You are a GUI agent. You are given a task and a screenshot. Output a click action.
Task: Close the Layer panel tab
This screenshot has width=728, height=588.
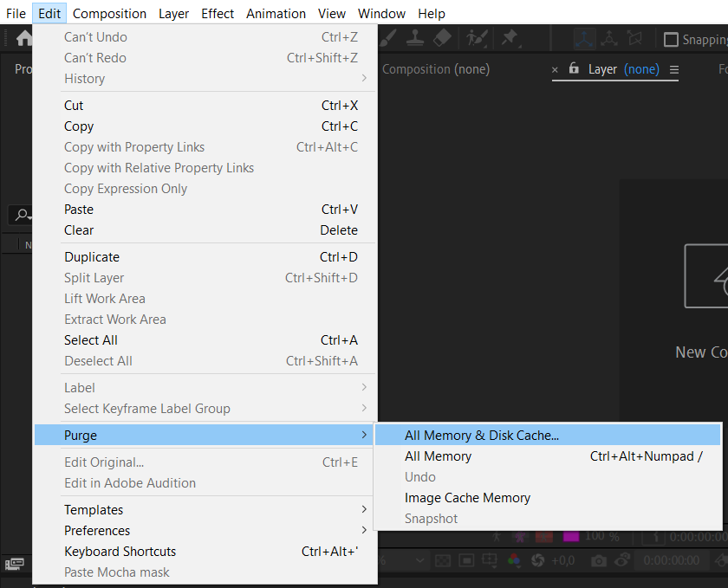(x=555, y=70)
